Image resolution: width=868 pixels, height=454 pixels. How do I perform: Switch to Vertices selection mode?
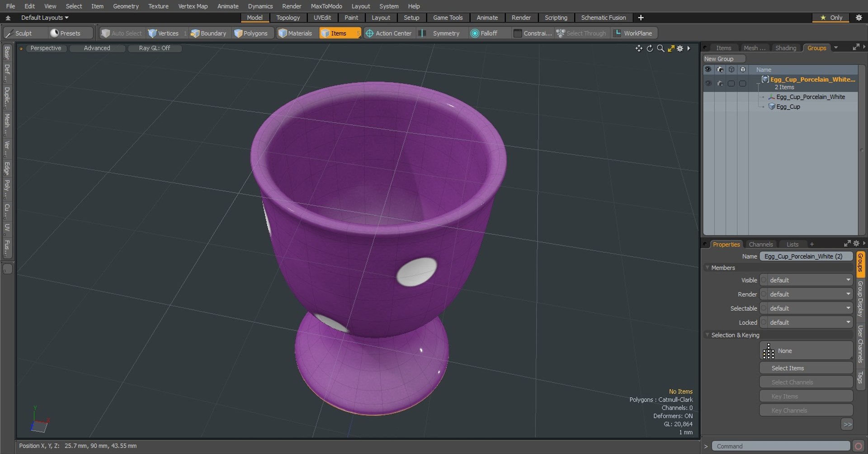click(163, 33)
